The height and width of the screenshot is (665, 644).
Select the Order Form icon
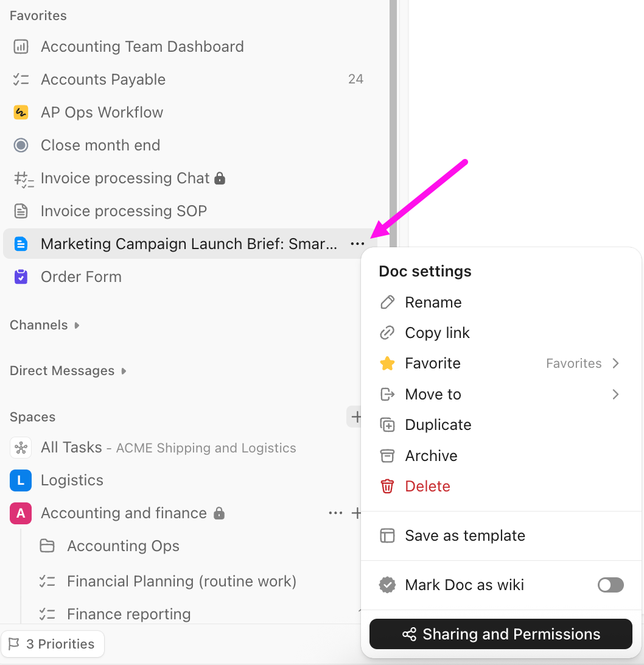[20, 276]
